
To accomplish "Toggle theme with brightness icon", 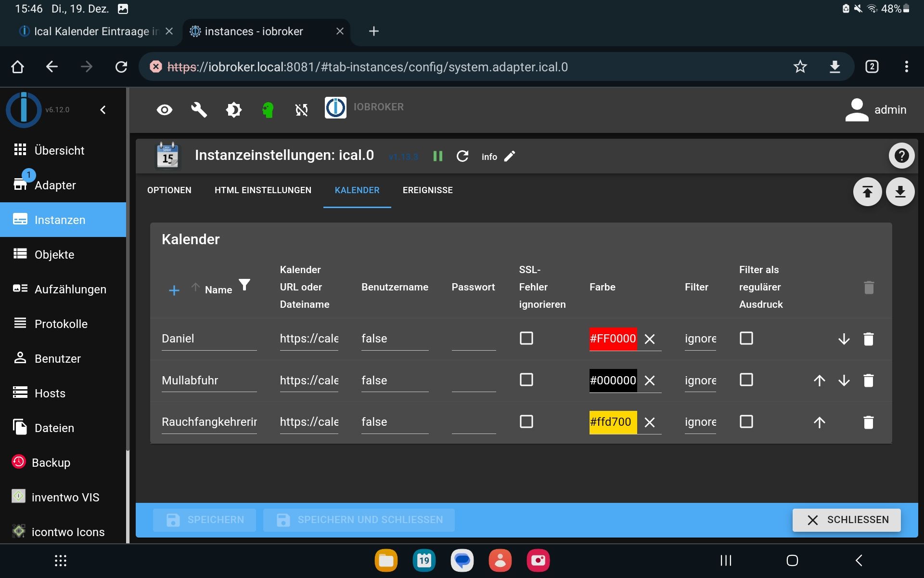I will 233,110.
